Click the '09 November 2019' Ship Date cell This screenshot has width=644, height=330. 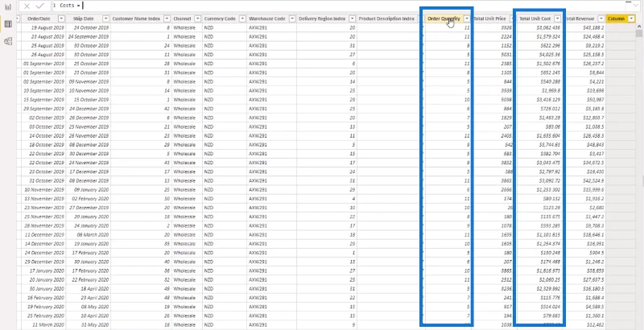point(88,81)
